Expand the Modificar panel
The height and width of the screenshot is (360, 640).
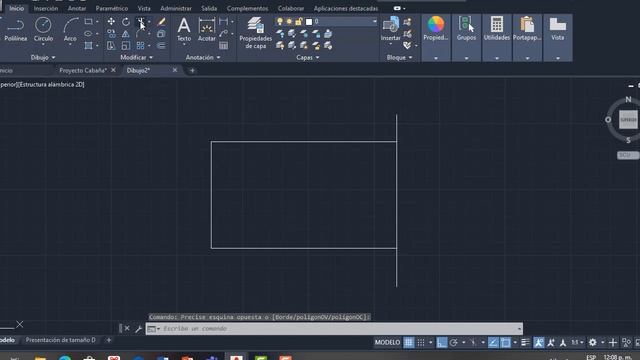coord(136,58)
